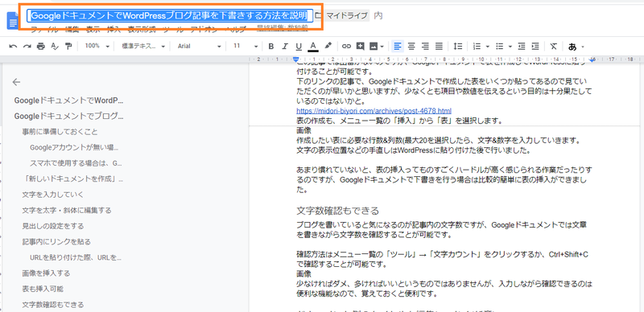Open the 100% zoom dropdown
The width and height of the screenshot is (644, 312).
pos(97,47)
